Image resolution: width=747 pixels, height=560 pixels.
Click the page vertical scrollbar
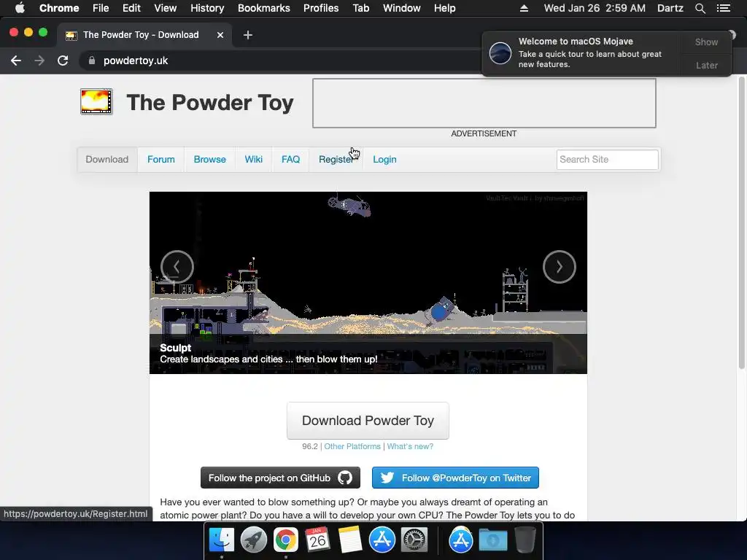[x=741, y=224]
